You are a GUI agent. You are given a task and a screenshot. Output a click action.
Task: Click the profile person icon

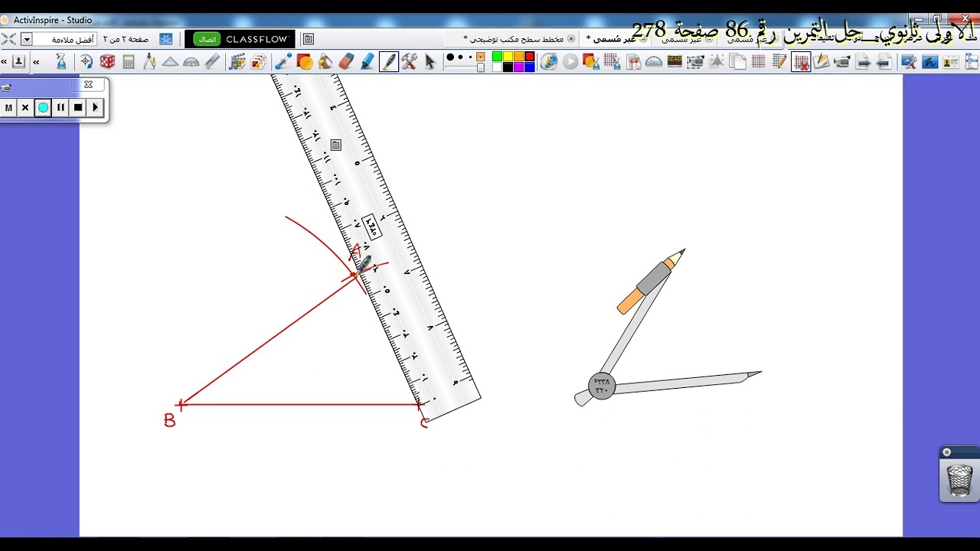pos(18,61)
